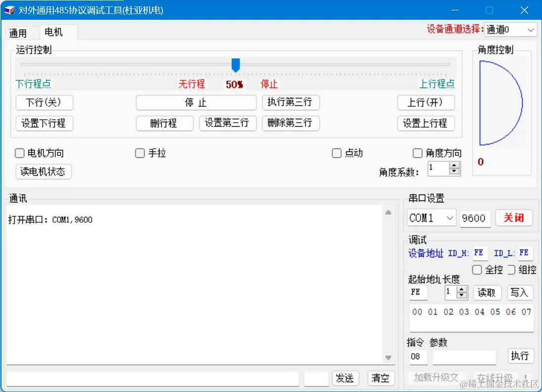
Task: Click the 下行(关) button
Action: pos(44,102)
